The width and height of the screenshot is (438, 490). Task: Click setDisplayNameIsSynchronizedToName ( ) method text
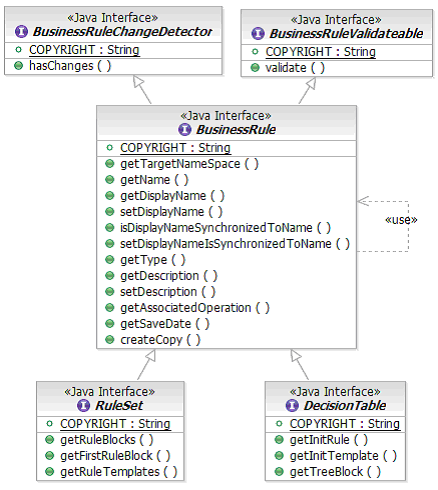point(235,244)
